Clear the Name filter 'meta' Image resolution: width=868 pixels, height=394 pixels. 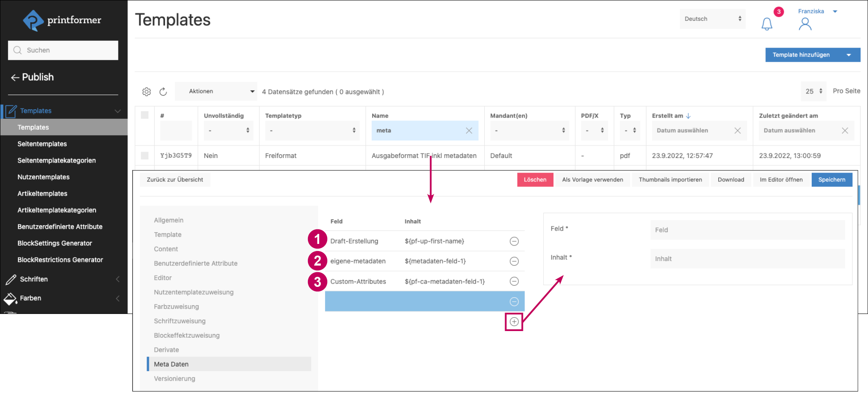469,130
